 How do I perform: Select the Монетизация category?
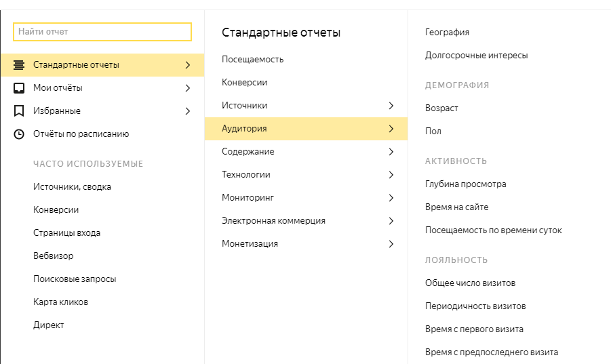[x=307, y=244]
